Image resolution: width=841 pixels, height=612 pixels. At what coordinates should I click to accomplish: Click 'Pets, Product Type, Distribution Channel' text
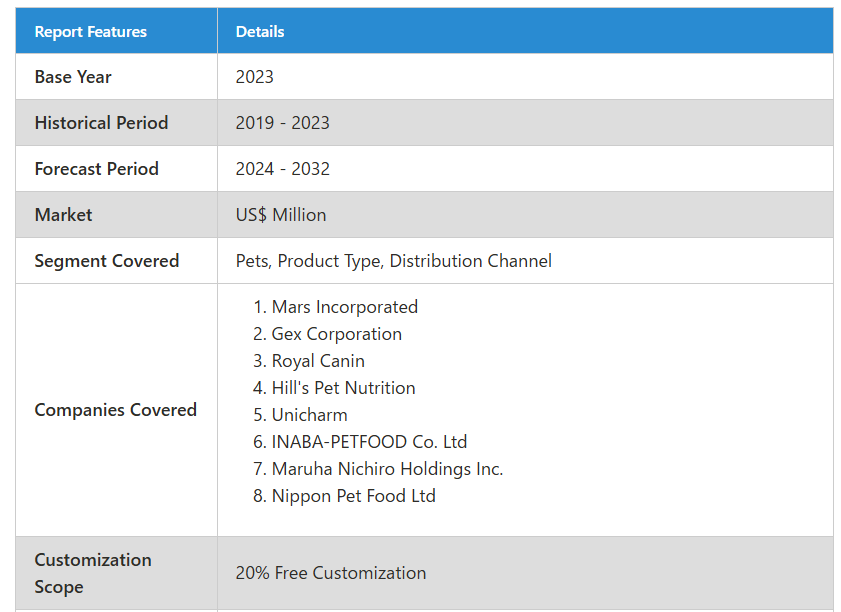[x=394, y=261]
